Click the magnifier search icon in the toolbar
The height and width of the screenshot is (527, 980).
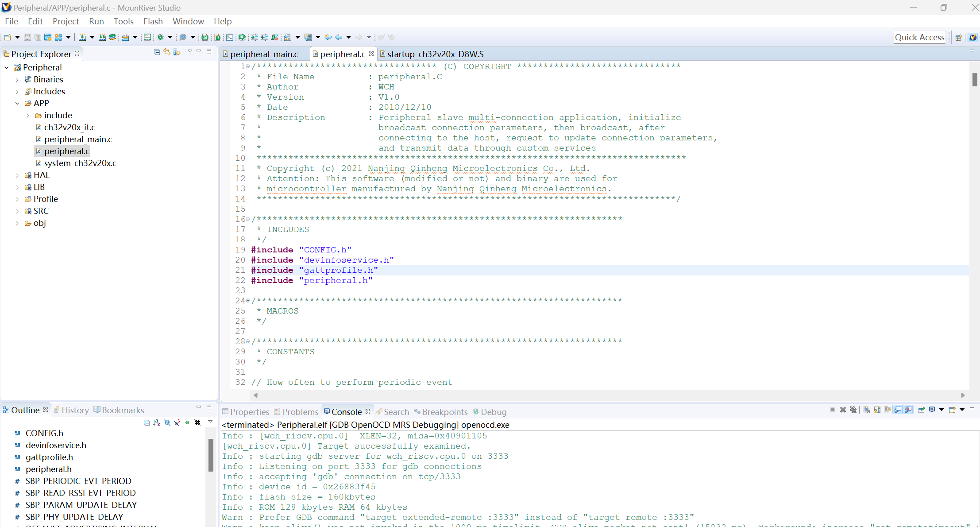(182, 37)
